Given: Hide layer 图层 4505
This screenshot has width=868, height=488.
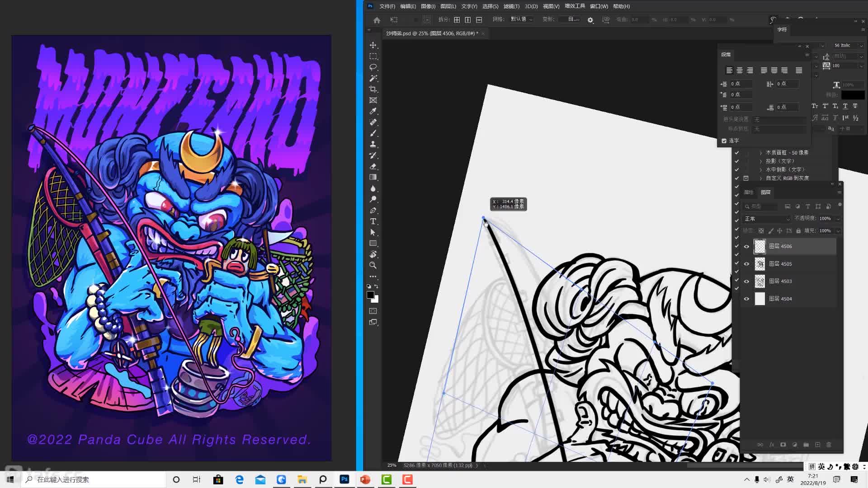Looking at the screenshot, I should (746, 264).
